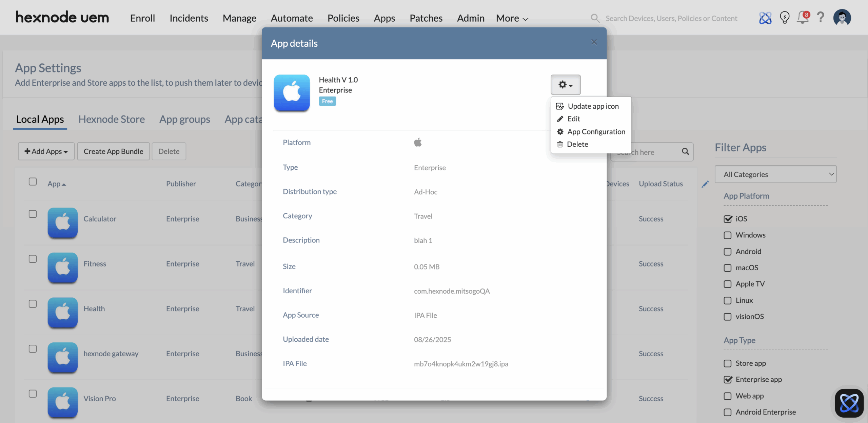Image resolution: width=868 pixels, height=423 pixels.
Task: Uncheck the Enterprise app type filter
Action: click(x=728, y=380)
